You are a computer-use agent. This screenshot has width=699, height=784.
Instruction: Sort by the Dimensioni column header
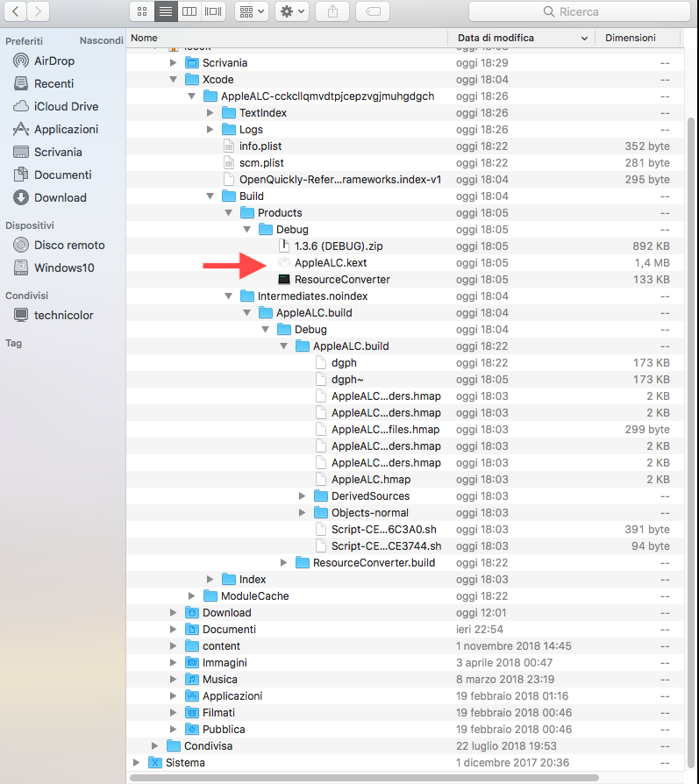(638, 38)
